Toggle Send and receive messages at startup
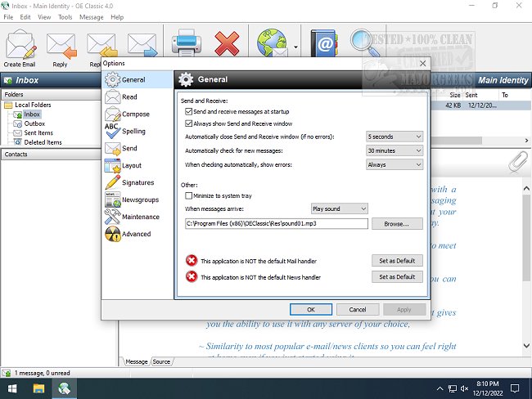This screenshot has width=532, height=399. click(188, 111)
